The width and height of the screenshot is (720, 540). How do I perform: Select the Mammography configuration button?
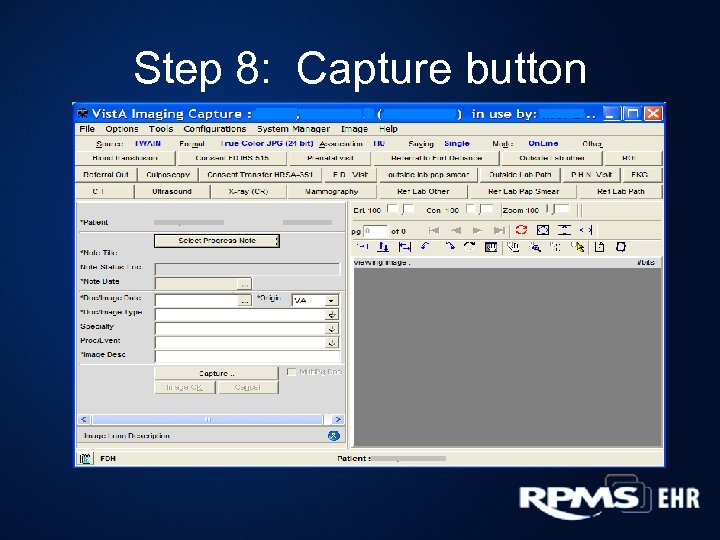[x=332, y=191]
